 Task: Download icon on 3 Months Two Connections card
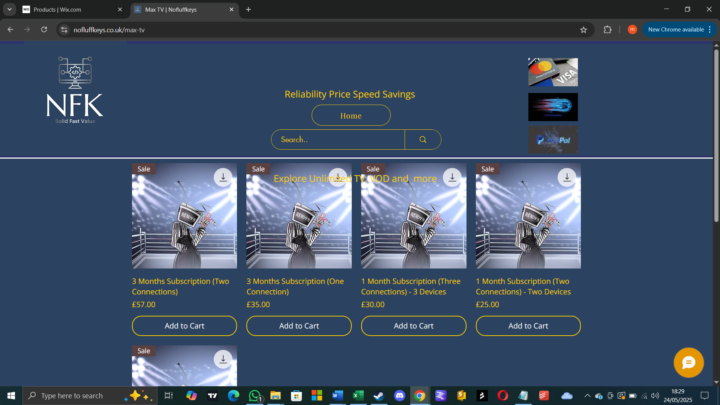(223, 177)
